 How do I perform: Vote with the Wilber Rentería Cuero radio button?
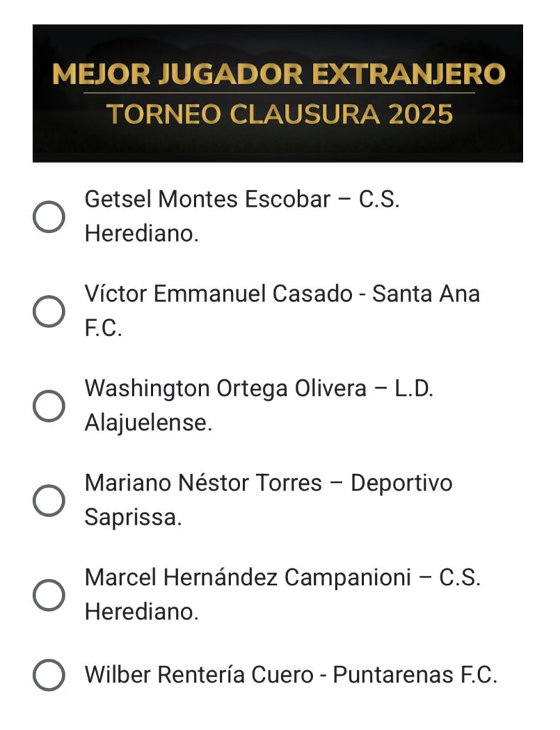[49, 674]
